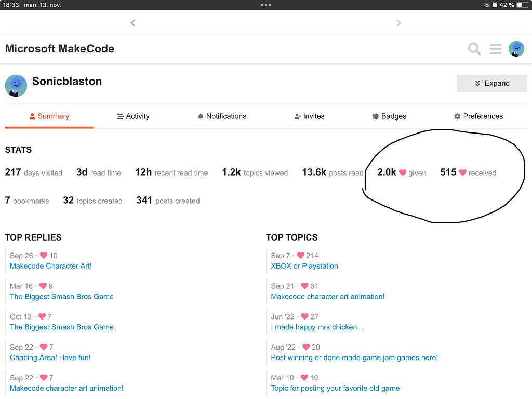Open the Chatting Area! Have fun! topic

coord(50,357)
